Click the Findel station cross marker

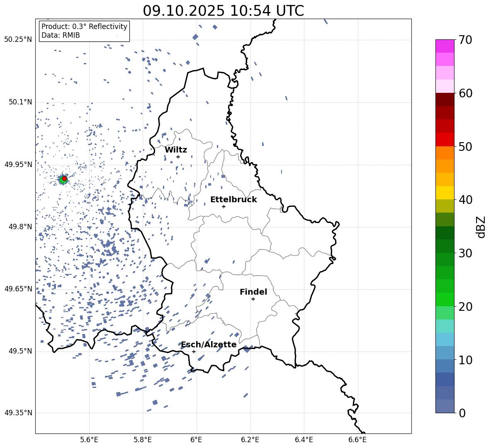[253, 299]
